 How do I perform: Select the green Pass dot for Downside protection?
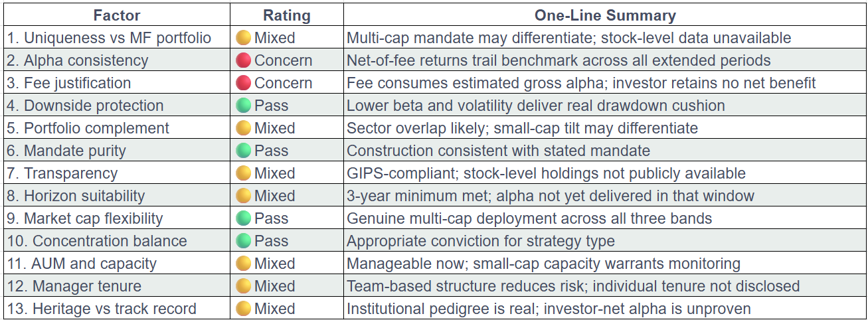(x=244, y=106)
